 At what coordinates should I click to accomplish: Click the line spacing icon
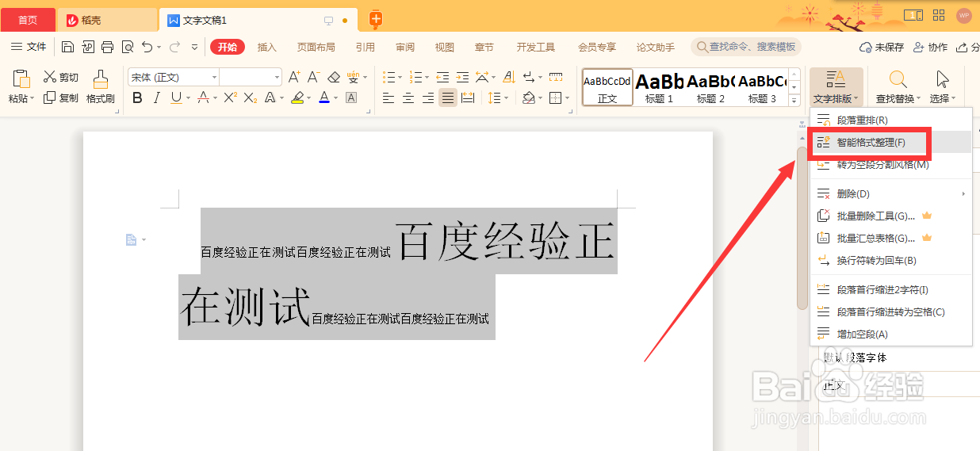495,98
